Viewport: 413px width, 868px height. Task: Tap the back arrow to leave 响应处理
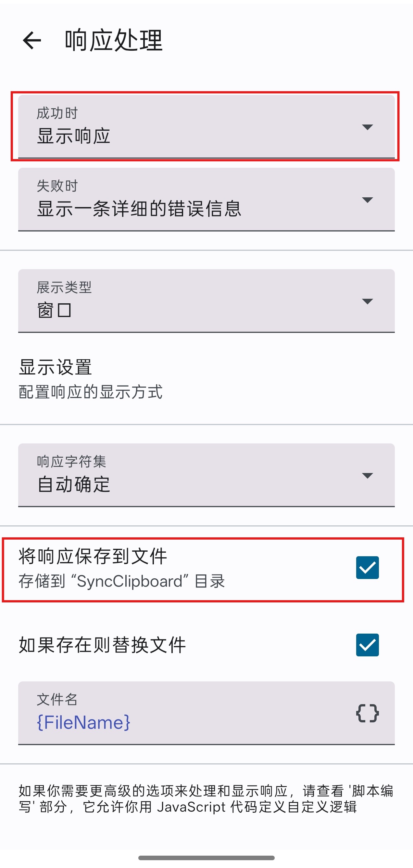[x=32, y=40]
